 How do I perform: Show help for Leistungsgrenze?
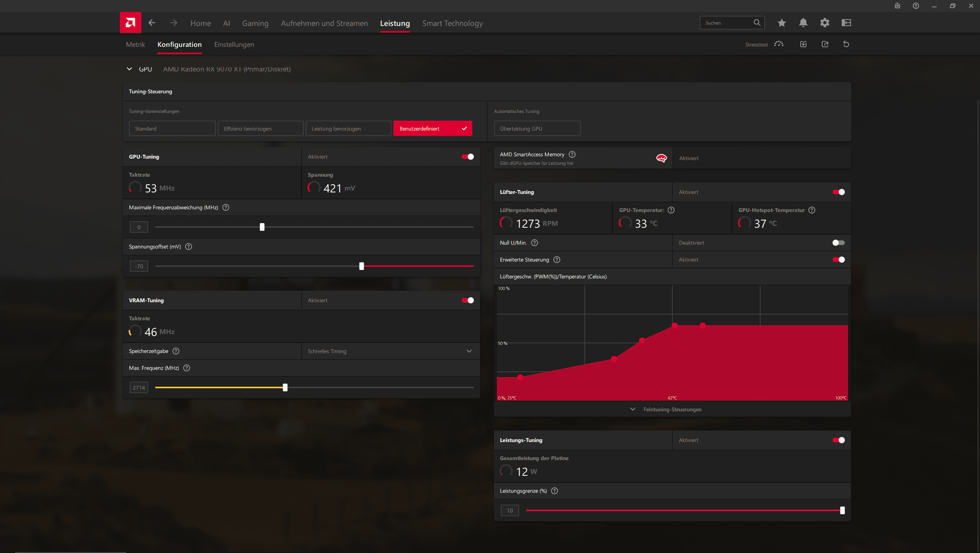[555, 491]
